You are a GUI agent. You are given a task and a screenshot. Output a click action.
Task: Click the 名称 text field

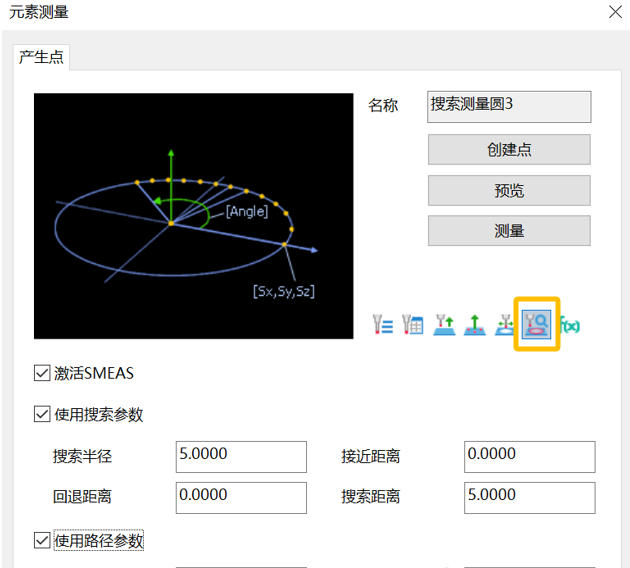[509, 106]
